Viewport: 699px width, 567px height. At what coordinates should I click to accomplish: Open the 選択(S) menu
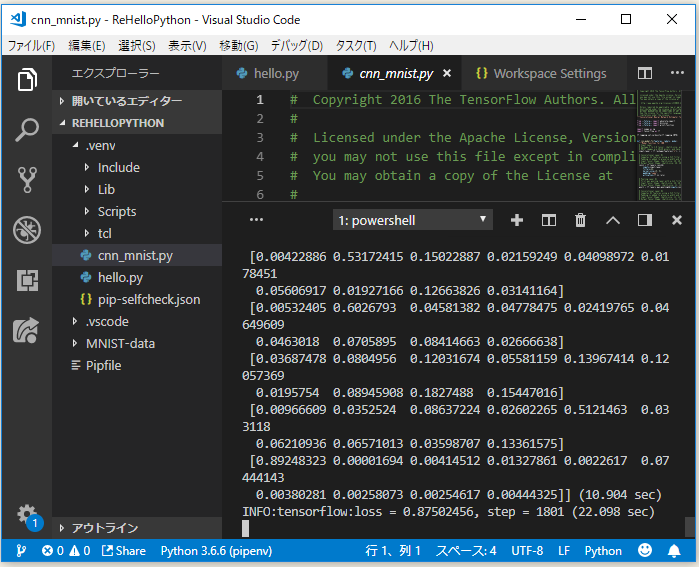(136, 45)
